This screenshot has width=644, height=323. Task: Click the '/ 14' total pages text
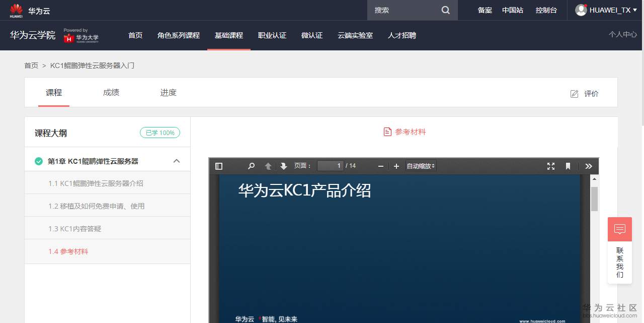[x=351, y=166]
